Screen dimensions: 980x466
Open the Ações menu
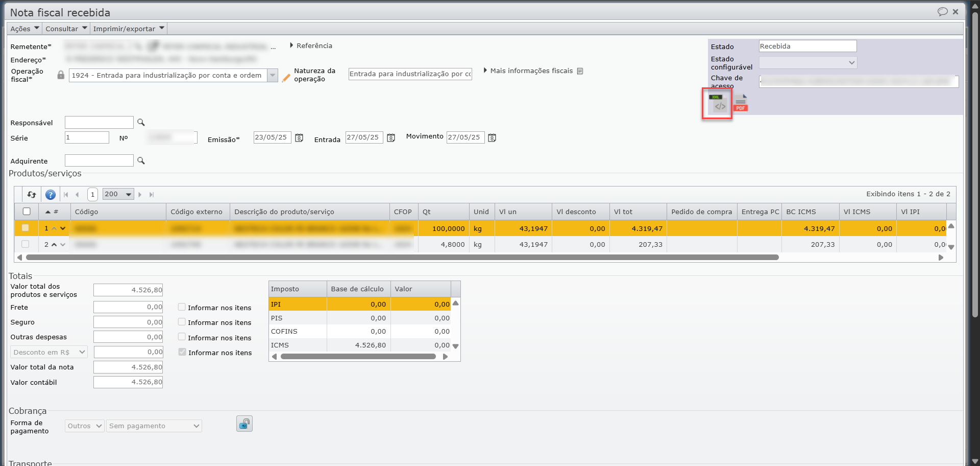(24, 29)
